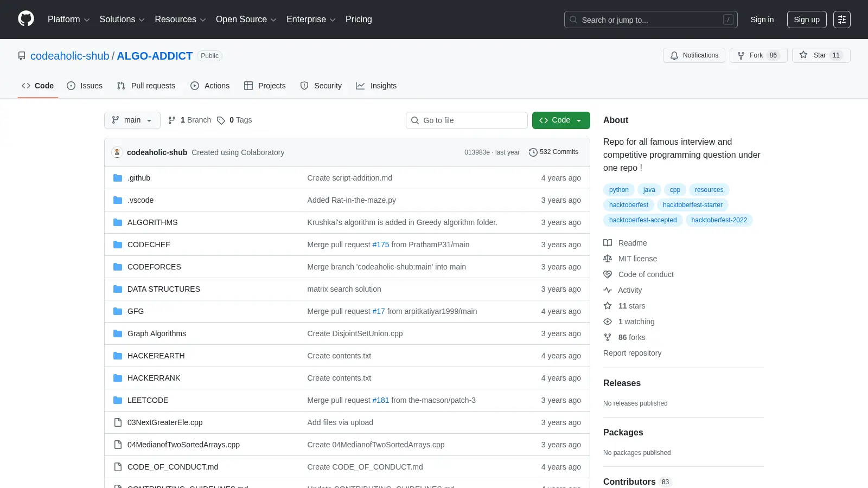Click the watching eye icon
868x488 pixels.
coord(608,322)
